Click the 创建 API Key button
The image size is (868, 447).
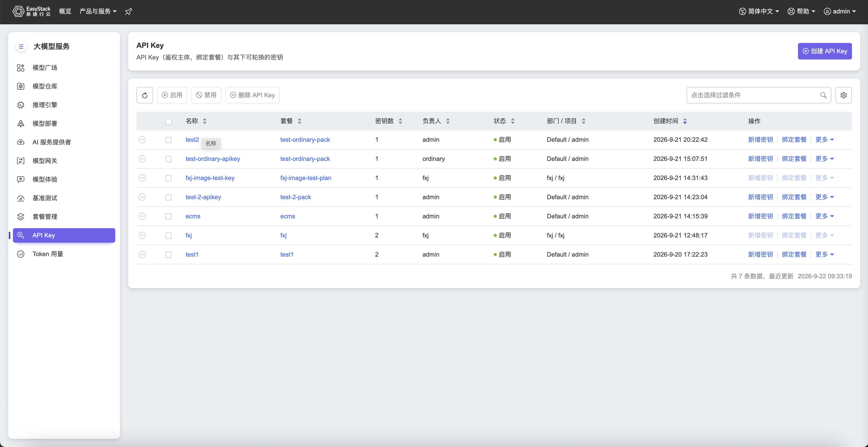pos(825,51)
